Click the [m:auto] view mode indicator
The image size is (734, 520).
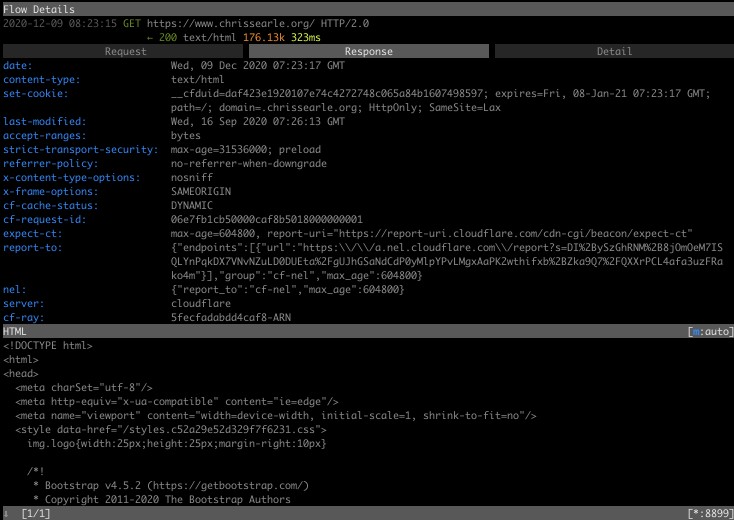coord(708,331)
